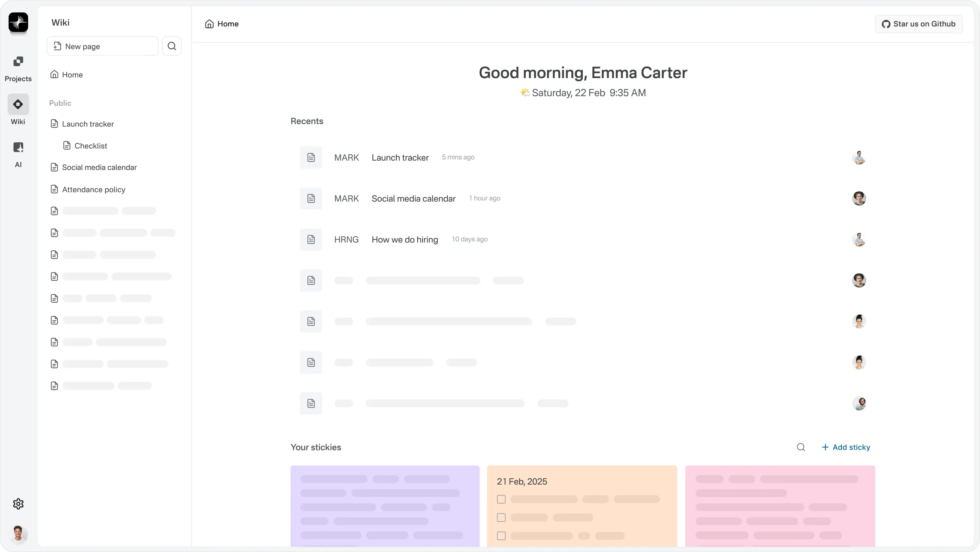Open Launch tracker page in sidebar
Image resolution: width=980 pixels, height=552 pixels.
[88, 124]
